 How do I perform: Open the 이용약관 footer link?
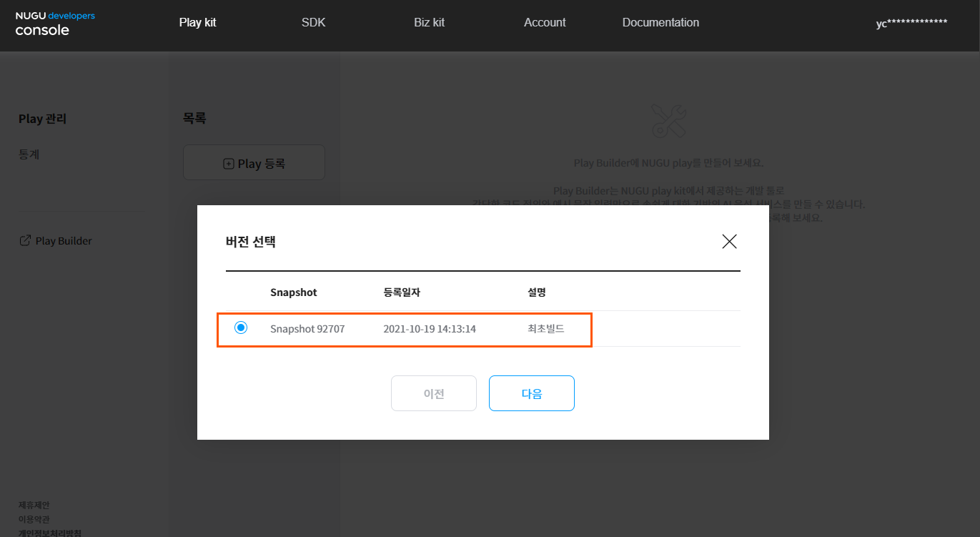(x=34, y=519)
